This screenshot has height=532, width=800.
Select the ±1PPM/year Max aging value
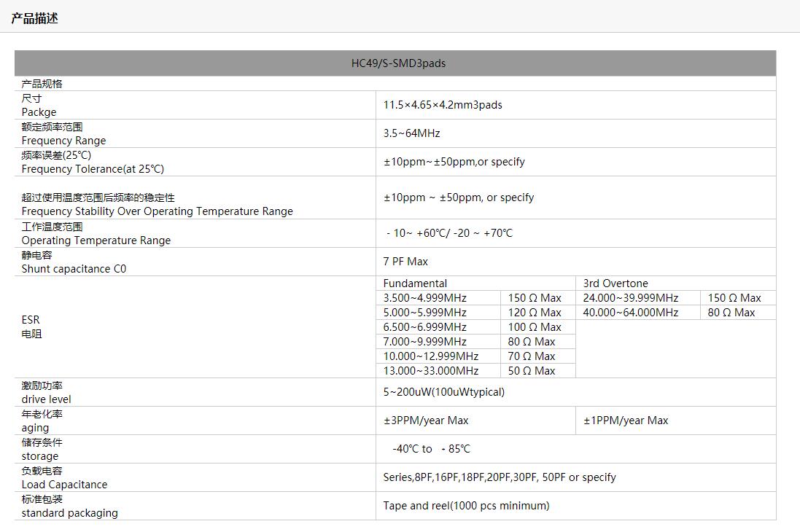tap(626, 420)
